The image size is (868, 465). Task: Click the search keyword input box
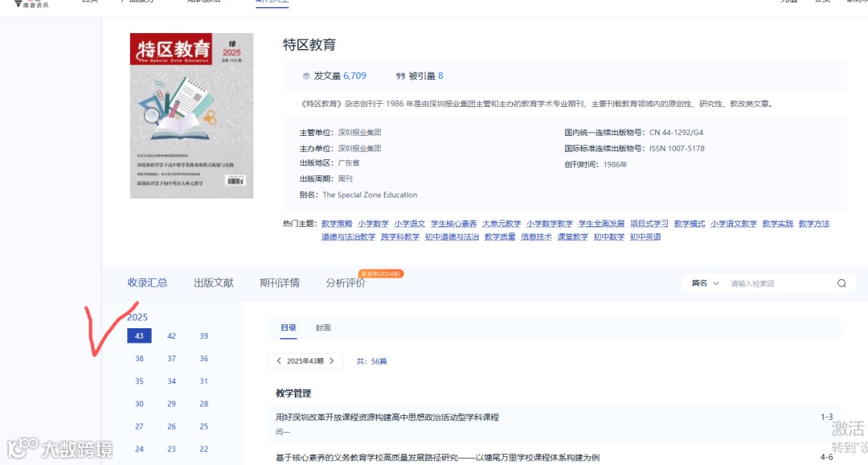tap(780, 283)
